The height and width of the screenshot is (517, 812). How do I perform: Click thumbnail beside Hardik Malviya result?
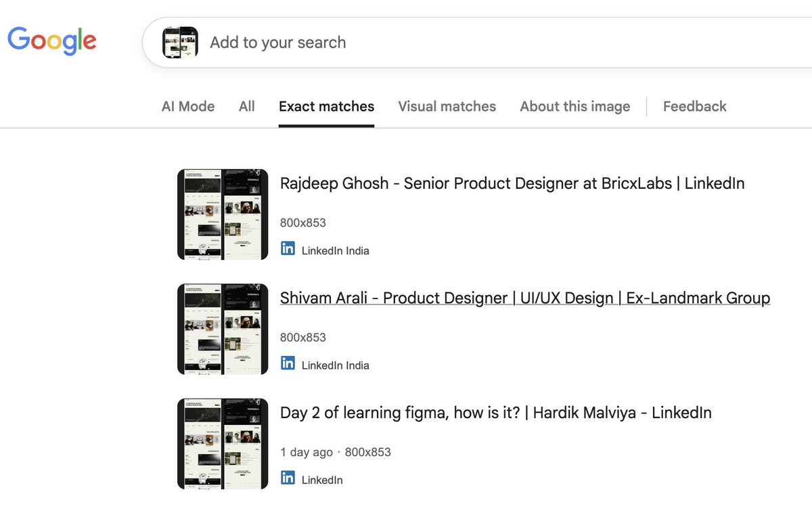click(x=223, y=444)
